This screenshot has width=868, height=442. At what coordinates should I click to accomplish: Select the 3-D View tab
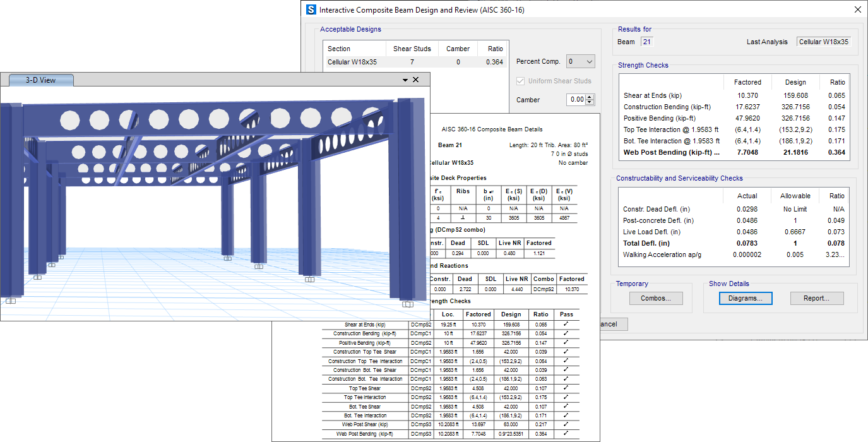click(x=40, y=80)
